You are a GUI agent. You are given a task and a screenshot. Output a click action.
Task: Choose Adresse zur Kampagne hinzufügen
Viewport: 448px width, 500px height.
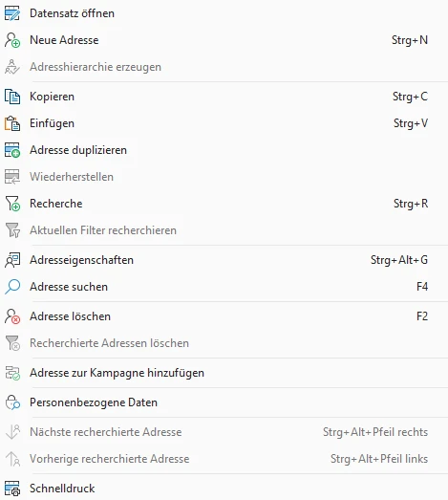[x=224, y=373]
